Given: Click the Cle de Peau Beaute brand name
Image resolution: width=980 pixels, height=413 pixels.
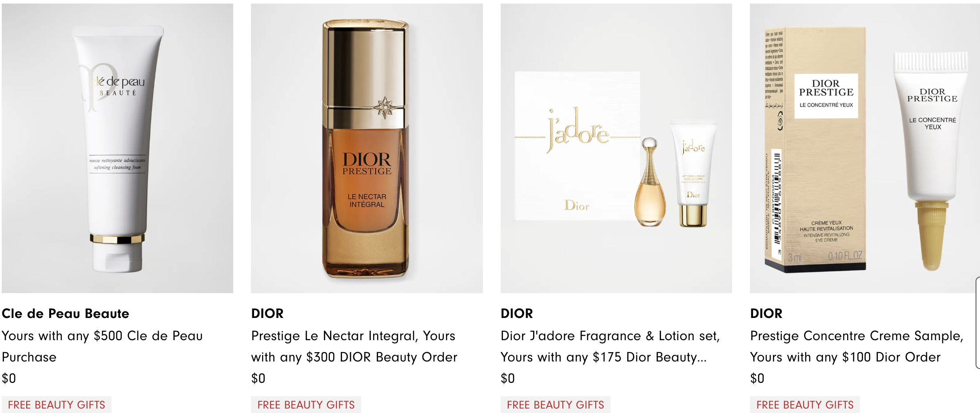Looking at the screenshot, I should tap(65, 314).
